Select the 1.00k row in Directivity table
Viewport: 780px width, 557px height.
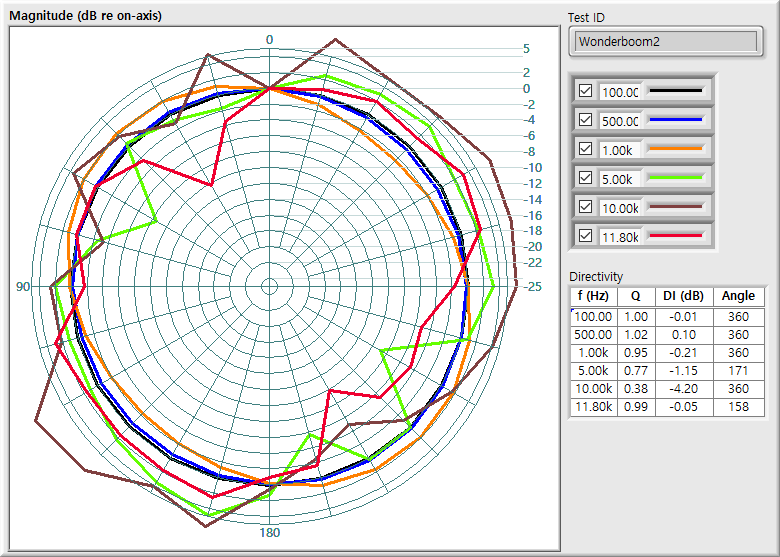click(668, 353)
